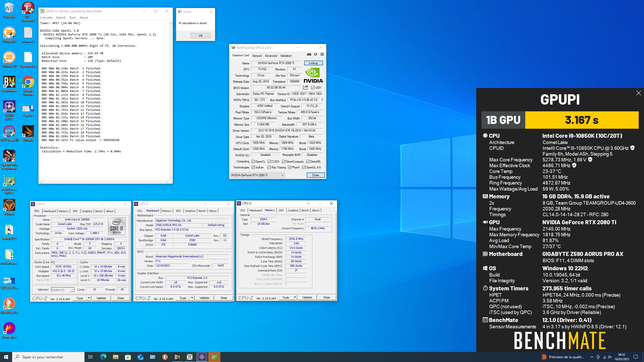Click the Close button in GPU-Z

tap(315, 175)
